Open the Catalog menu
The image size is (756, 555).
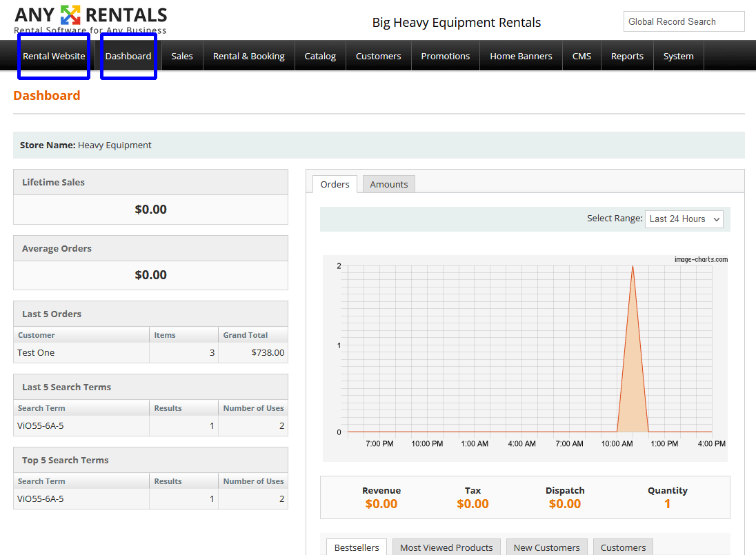(320, 56)
